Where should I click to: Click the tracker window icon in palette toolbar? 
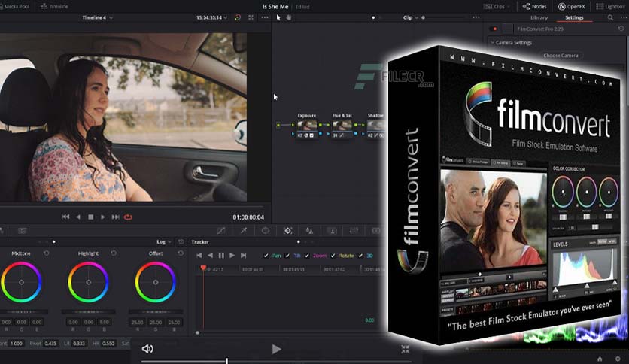tap(287, 230)
